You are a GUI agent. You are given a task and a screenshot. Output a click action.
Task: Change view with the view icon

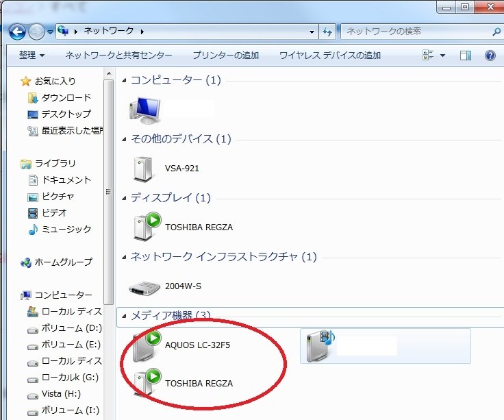(x=428, y=55)
